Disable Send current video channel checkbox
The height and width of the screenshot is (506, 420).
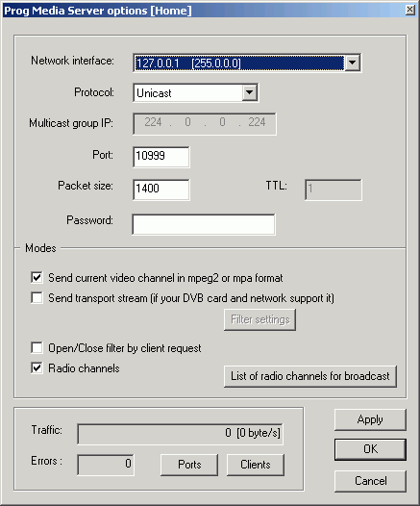37,277
